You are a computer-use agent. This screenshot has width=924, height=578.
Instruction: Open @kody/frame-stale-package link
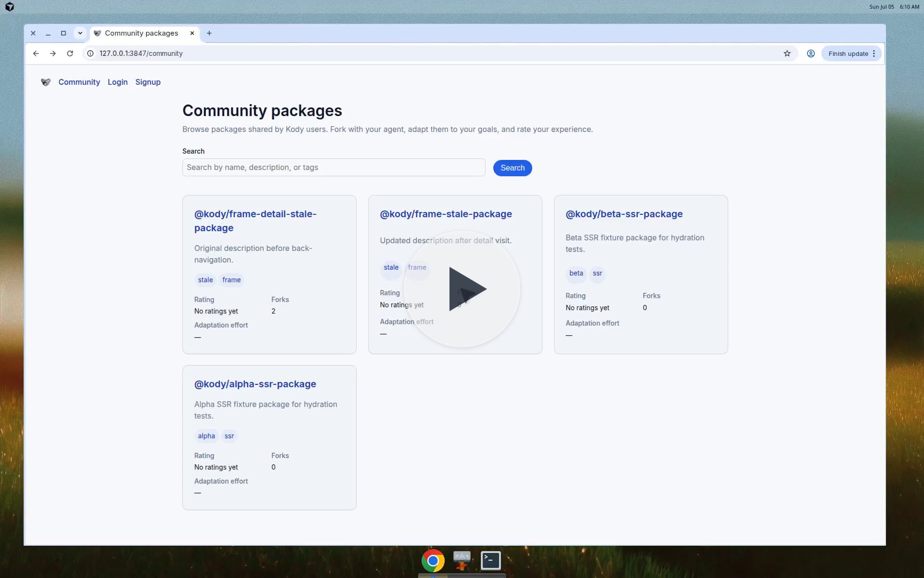(x=446, y=214)
